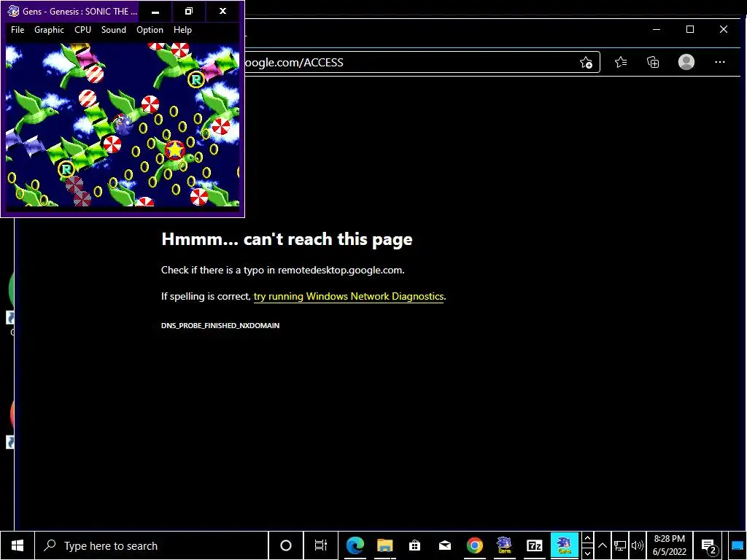The width and height of the screenshot is (747, 560).
Task: Minimize the Edge browser window
Action: tap(657, 29)
